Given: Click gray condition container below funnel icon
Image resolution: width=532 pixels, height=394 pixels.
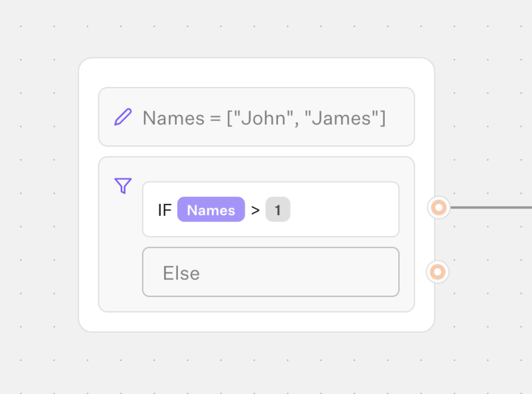Looking at the screenshot, I should (121, 259).
